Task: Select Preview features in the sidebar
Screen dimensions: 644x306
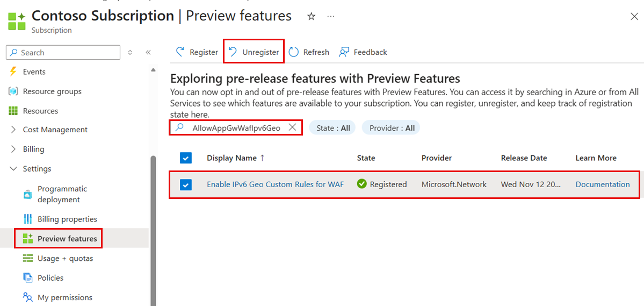Action: tap(67, 239)
